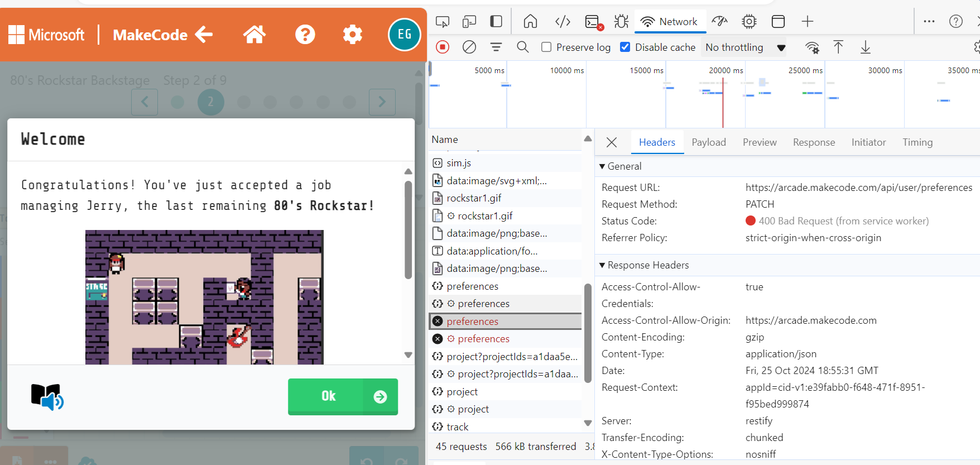Toggle device emulation in DevTools
Viewport: 980px width, 465px height.
click(x=469, y=22)
